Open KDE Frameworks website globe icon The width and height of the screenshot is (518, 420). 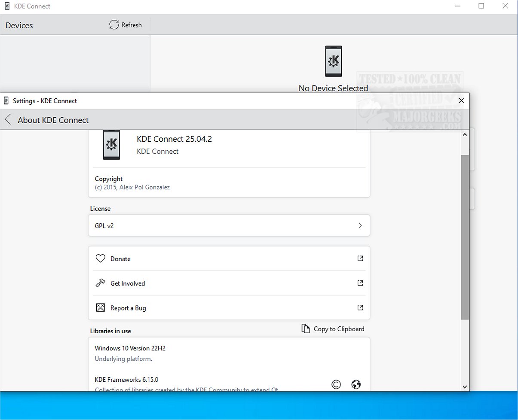pyautogui.click(x=356, y=384)
